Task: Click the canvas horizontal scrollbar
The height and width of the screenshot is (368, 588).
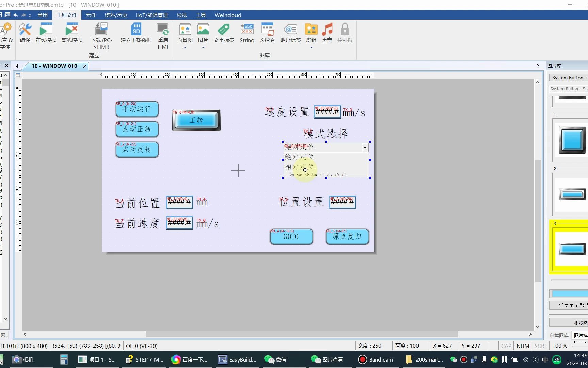Action: (302, 334)
